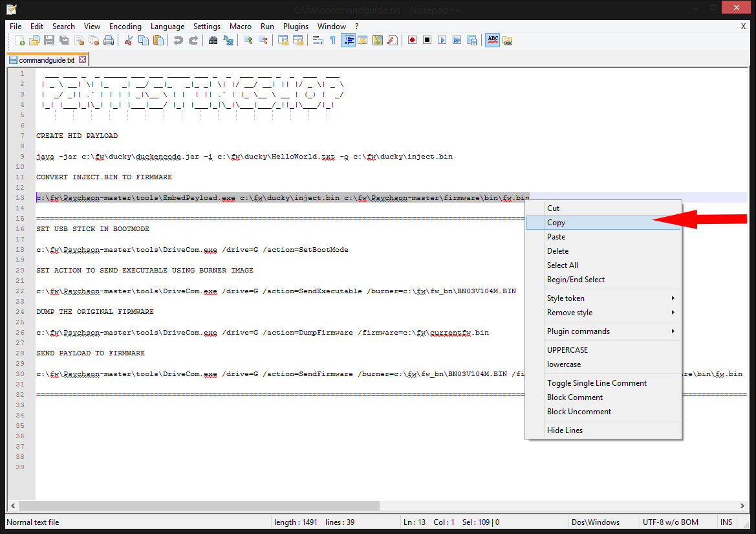Image resolution: width=756 pixels, height=534 pixels.
Task: Toggle synchronized horizontal scrolling
Action: click(298, 41)
